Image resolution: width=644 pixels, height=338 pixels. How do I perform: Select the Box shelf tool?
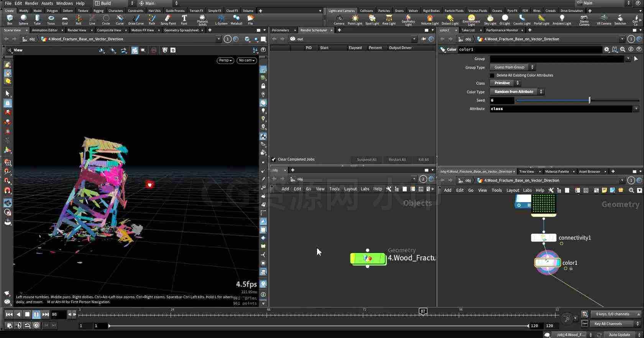10,20
